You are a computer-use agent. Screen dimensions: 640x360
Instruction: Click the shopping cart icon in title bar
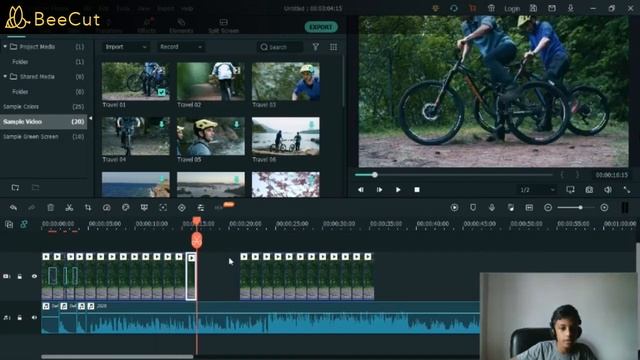(x=473, y=8)
